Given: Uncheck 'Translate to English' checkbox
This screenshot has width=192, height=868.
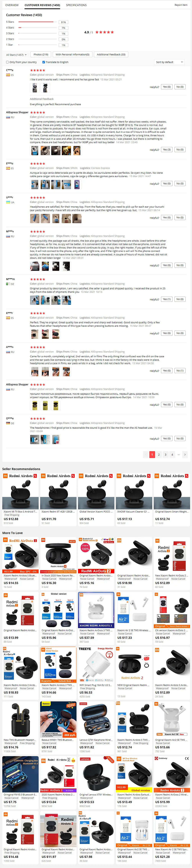Looking at the screenshot, I should pos(44,62).
